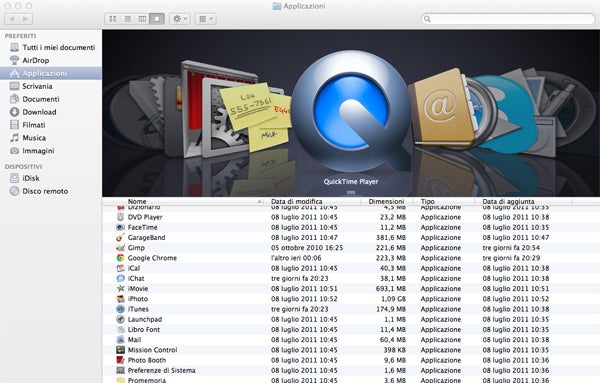Viewport: 600px width, 383px height.
Task: Click the FaceTime app icon
Action: coord(121,227)
